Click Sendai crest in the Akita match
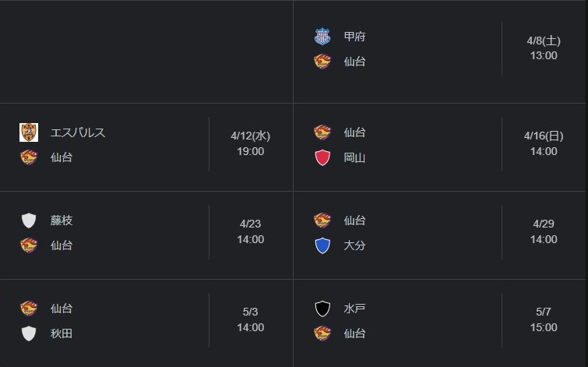This screenshot has height=367, width=588. (x=29, y=309)
